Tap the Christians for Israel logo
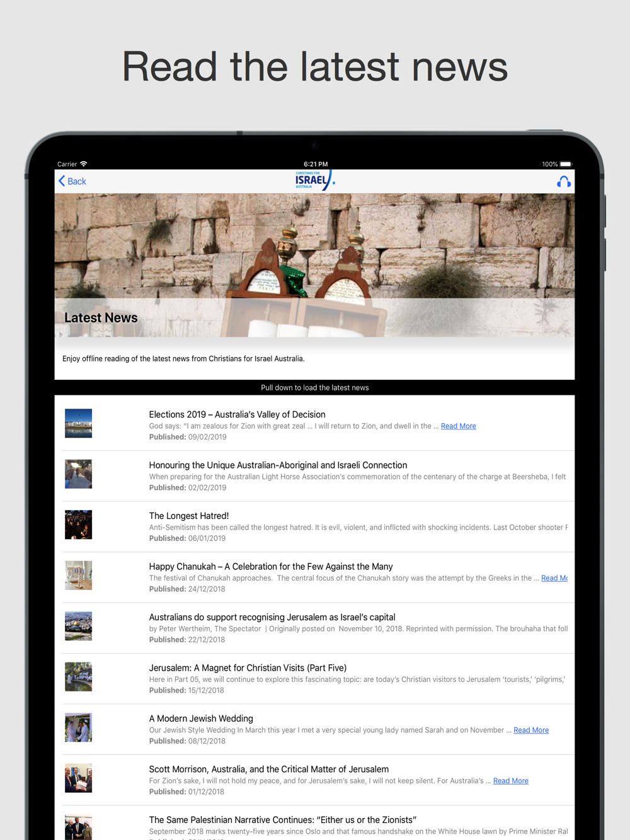This screenshot has width=630, height=840. 315,181
